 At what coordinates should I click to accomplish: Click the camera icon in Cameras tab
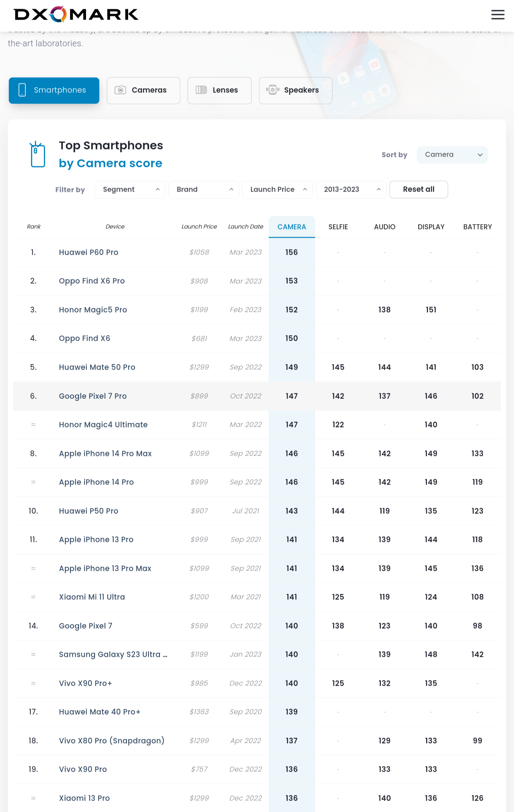tap(120, 90)
